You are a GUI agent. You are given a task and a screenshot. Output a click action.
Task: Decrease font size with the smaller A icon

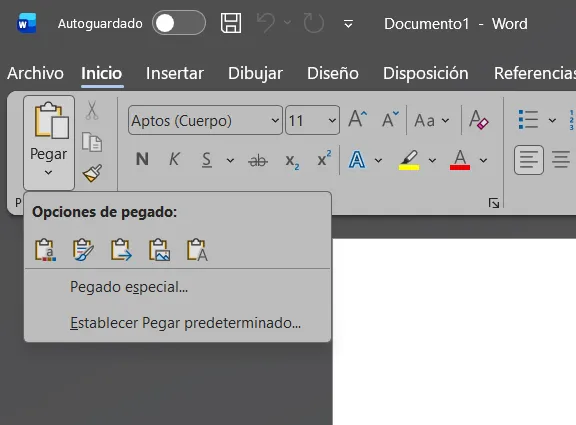[x=390, y=119]
